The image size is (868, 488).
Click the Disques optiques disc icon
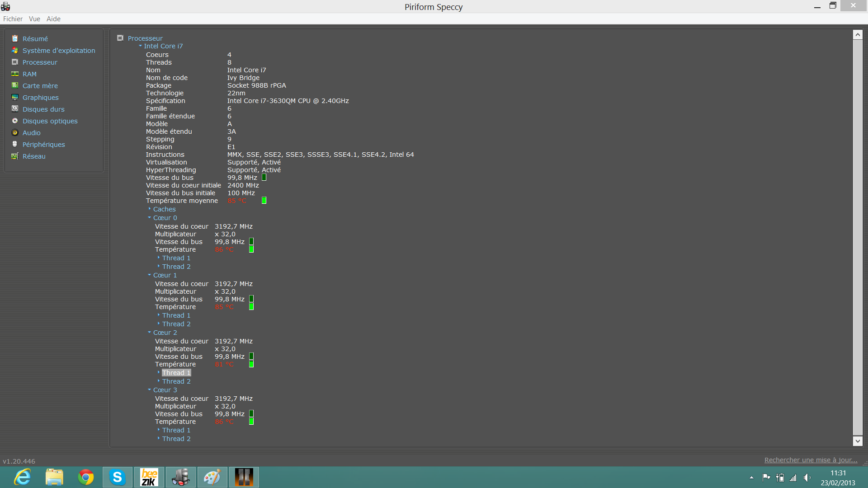pos(15,121)
